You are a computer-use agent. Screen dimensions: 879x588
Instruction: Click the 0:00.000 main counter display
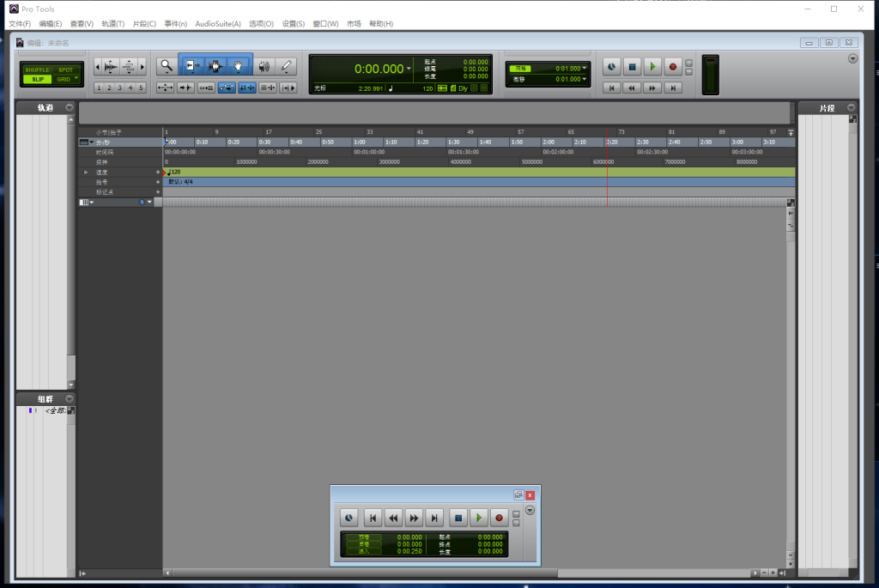pyautogui.click(x=379, y=69)
